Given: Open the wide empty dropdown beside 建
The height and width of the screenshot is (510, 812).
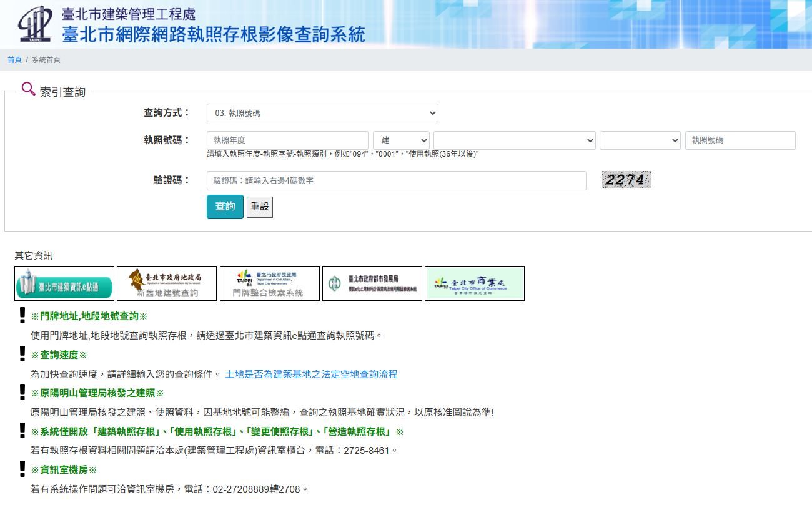Looking at the screenshot, I should (x=515, y=140).
